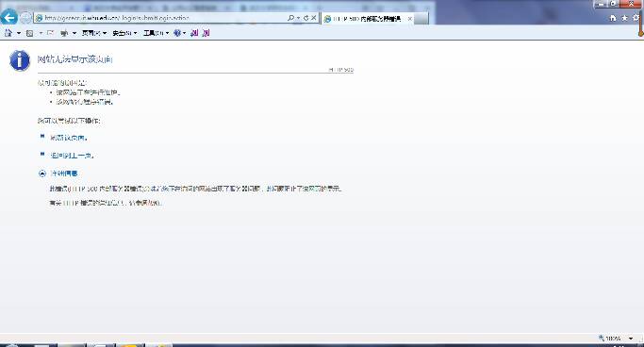Click the 网站无法显示该页面 heading

74,59
